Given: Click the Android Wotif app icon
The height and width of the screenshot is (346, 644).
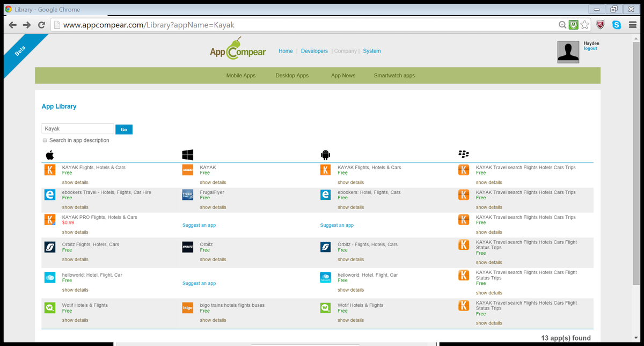Looking at the screenshot, I should click(x=325, y=308).
